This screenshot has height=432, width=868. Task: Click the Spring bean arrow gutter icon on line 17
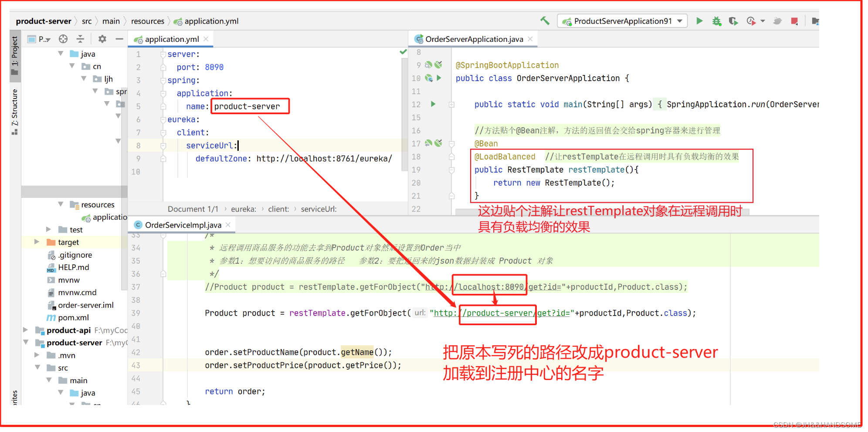tap(429, 143)
